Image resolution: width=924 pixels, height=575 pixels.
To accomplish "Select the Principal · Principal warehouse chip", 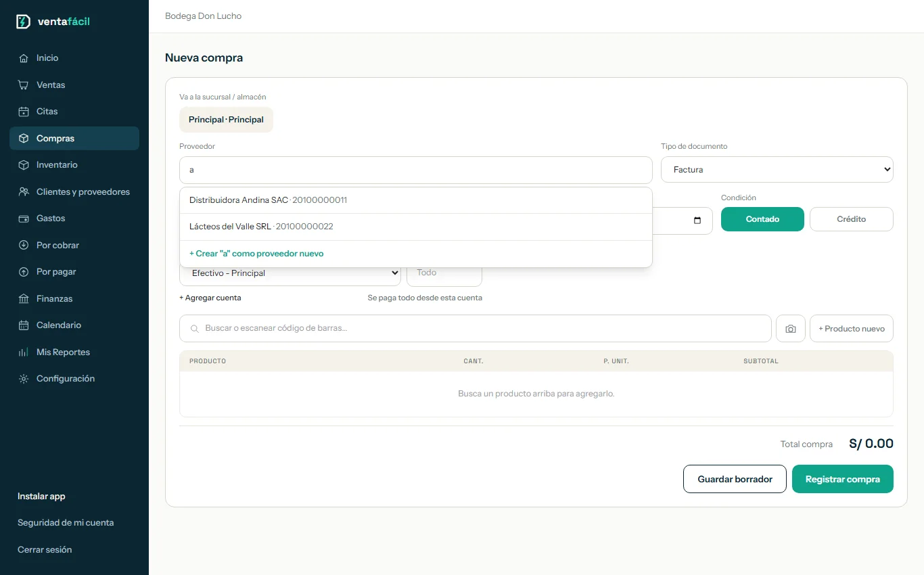I will [x=226, y=120].
